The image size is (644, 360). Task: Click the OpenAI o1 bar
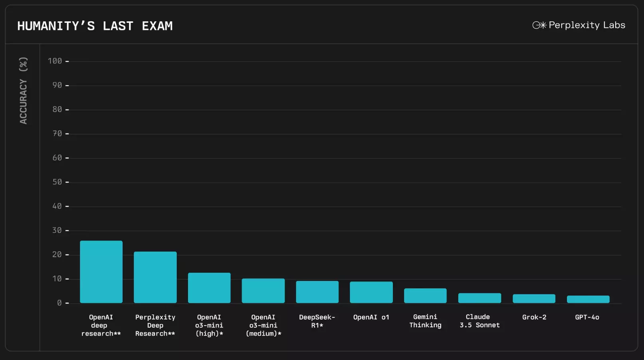[x=371, y=292]
